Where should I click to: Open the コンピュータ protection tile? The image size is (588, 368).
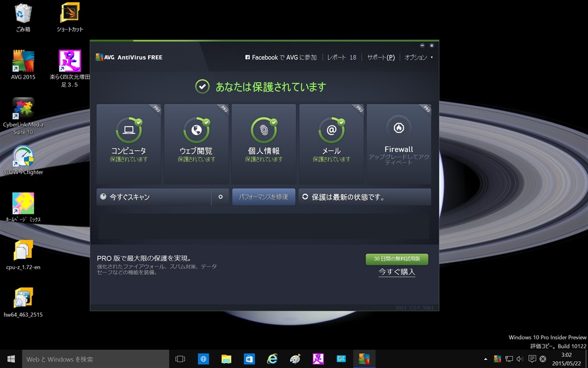tap(129, 144)
